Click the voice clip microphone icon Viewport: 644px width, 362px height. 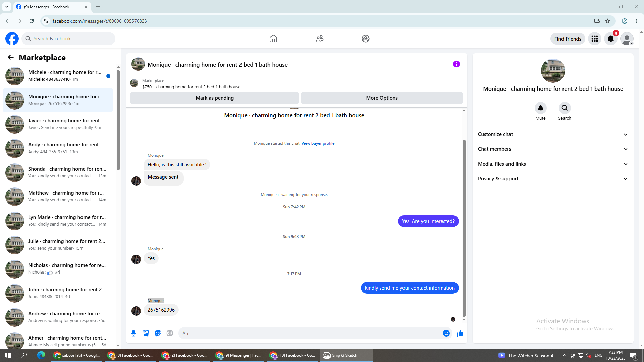133,333
